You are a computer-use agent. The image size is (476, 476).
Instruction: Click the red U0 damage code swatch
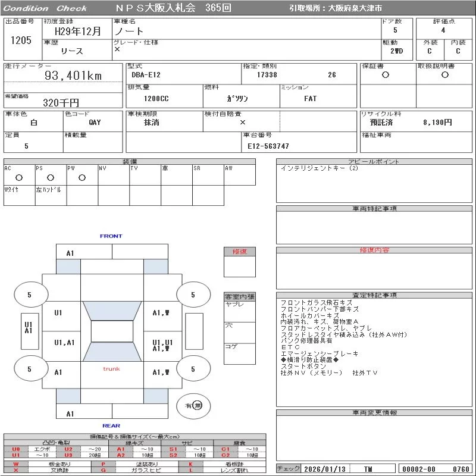coord(16,449)
